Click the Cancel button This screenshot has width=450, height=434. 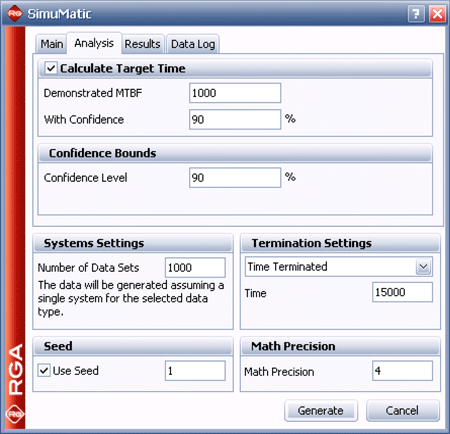tap(402, 411)
